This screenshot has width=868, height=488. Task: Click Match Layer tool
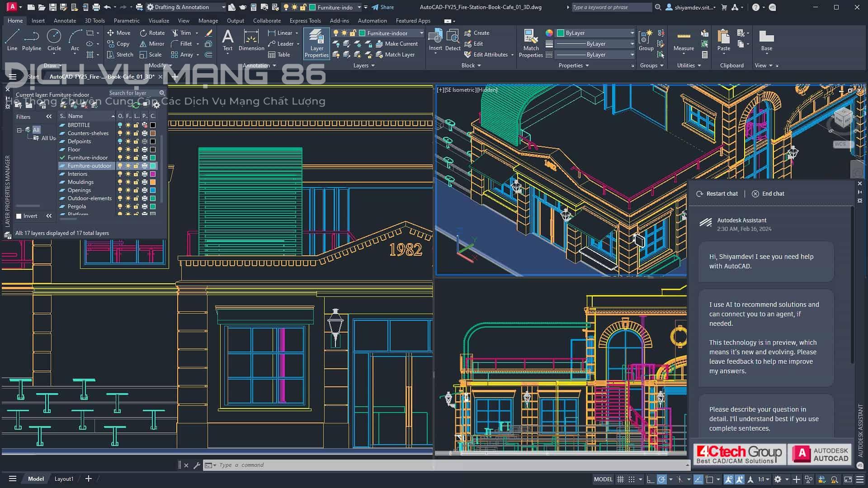[x=396, y=55]
